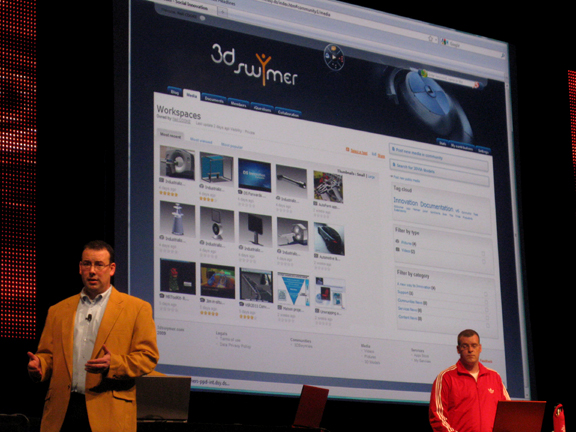
Task: Open the wrench model thumbnail
Action: coord(291,181)
